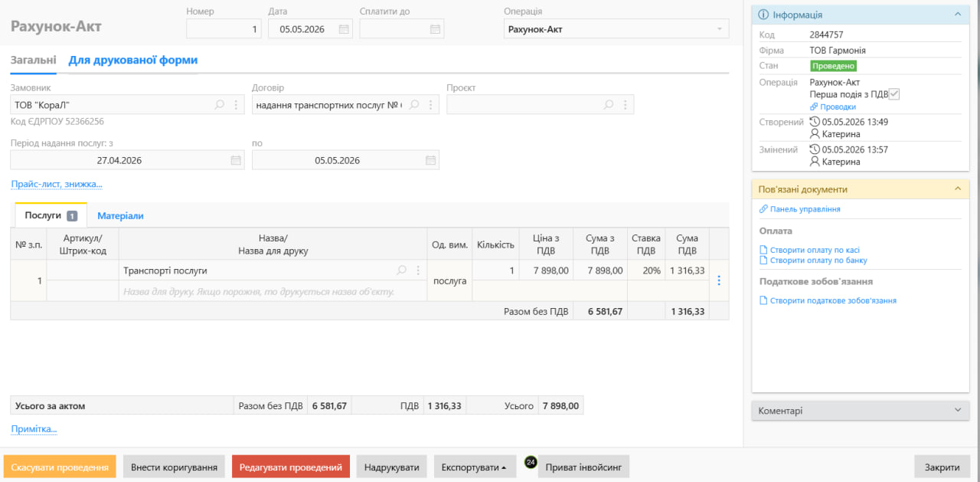Search customer with Замовник magnifier icon
980x482 pixels.
[220, 105]
